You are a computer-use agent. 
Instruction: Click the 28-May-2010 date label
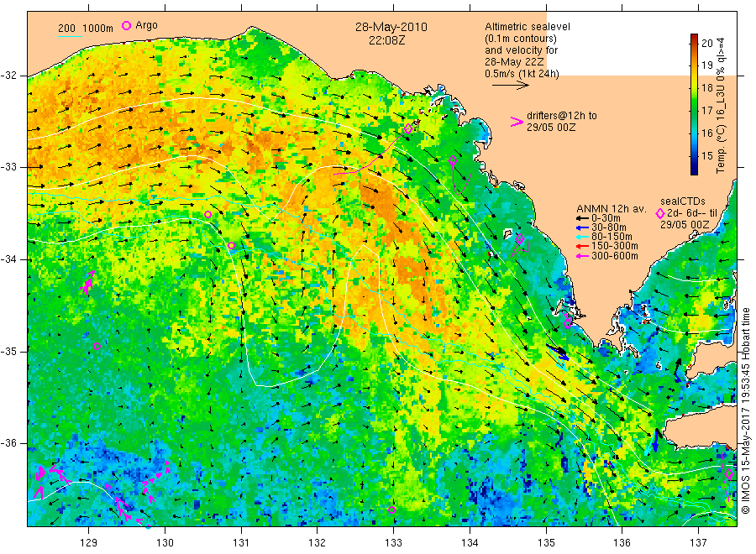click(x=391, y=27)
